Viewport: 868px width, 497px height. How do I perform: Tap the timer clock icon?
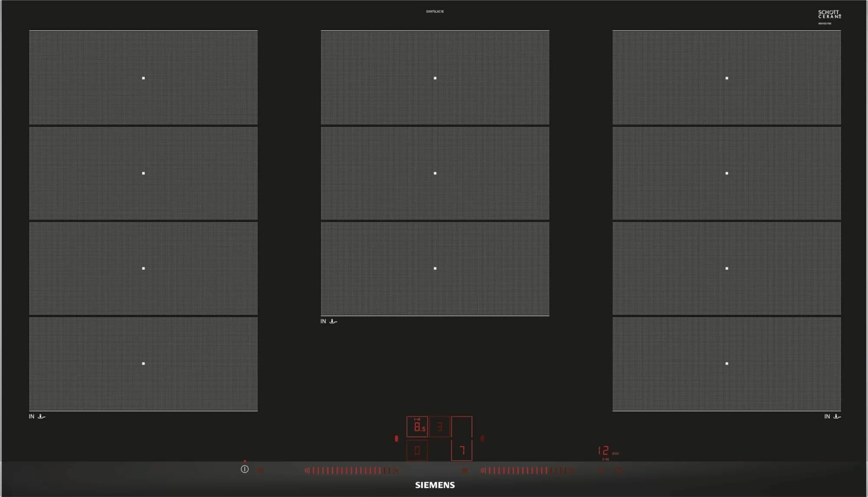pos(602,470)
